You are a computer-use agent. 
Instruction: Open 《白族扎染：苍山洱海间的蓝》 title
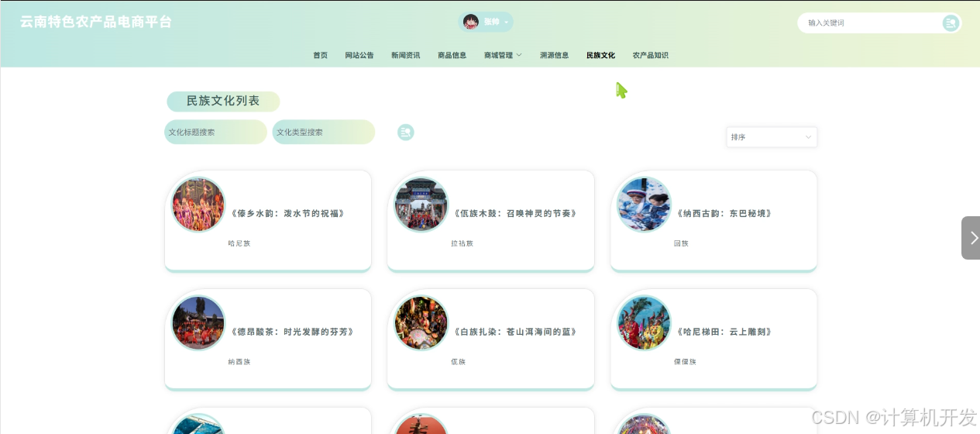point(516,332)
